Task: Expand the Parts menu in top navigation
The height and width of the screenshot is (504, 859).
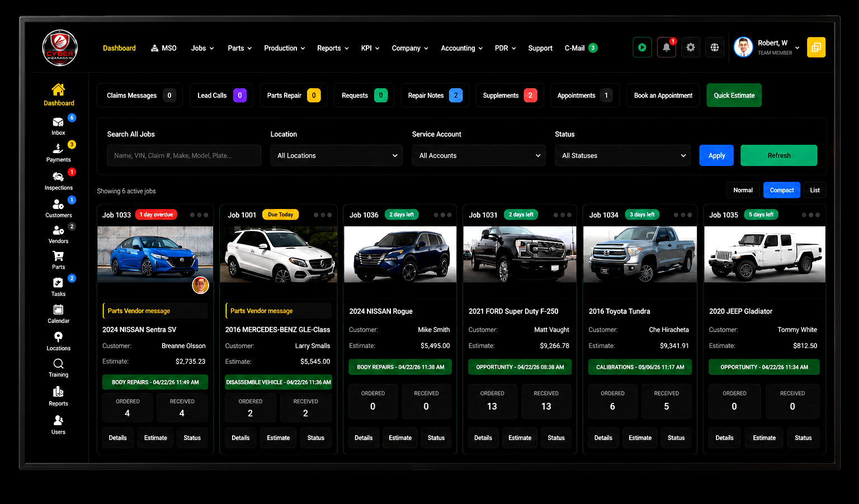Action: [240, 48]
